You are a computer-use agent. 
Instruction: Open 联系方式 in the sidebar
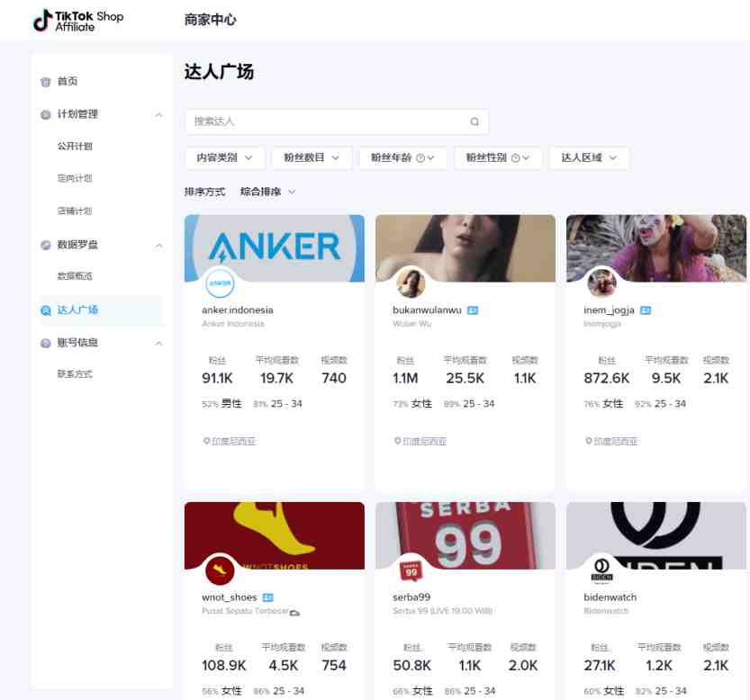(75, 374)
